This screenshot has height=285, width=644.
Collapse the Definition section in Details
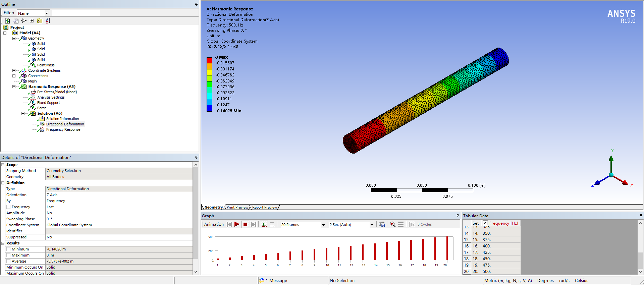(3, 183)
